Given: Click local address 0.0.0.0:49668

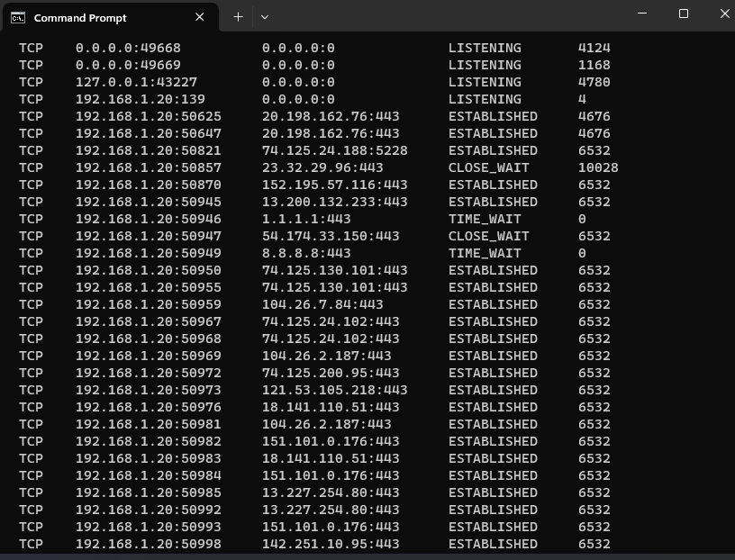Looking at the screenshot, I should (128, 48).
